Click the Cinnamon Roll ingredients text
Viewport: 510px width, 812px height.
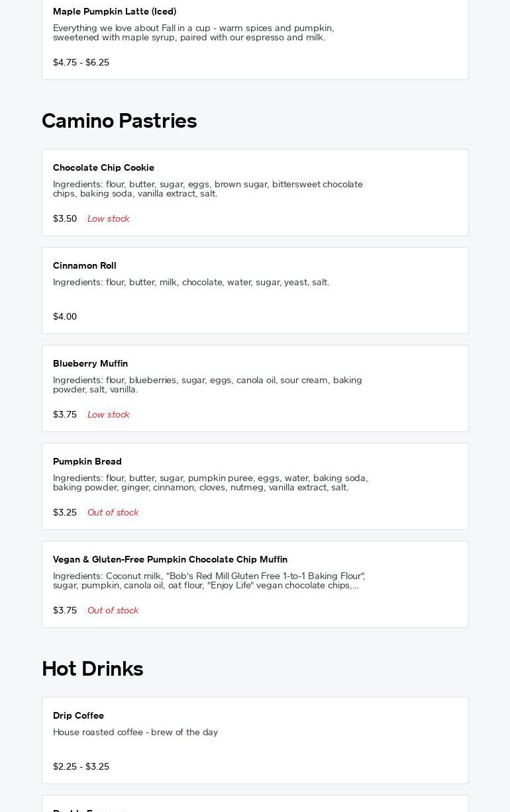click(191, 282)
